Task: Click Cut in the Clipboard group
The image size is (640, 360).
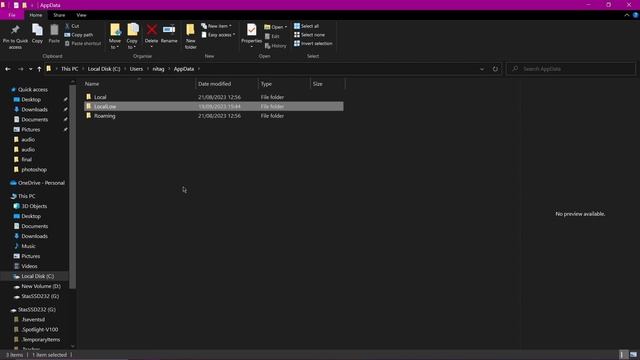Action: click(x=72, y=26)
